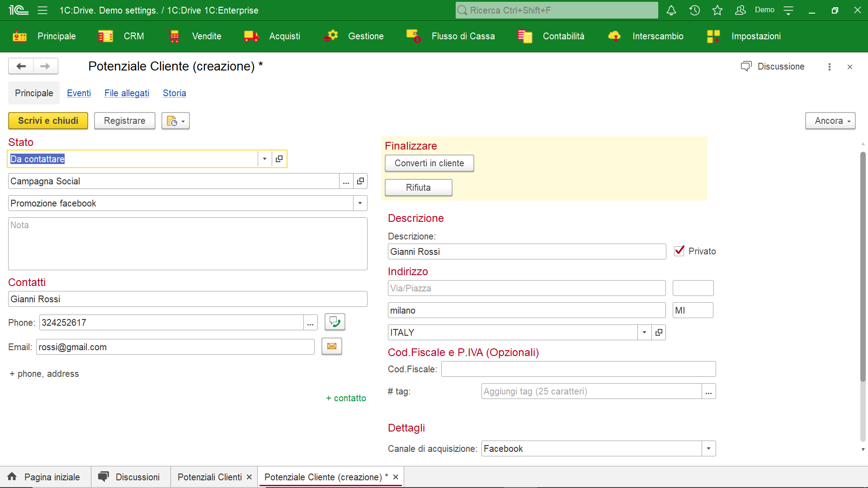The image size is (868, 488).
Task: Choose Campagna Social via ellipsis
Action: [346, 181]
